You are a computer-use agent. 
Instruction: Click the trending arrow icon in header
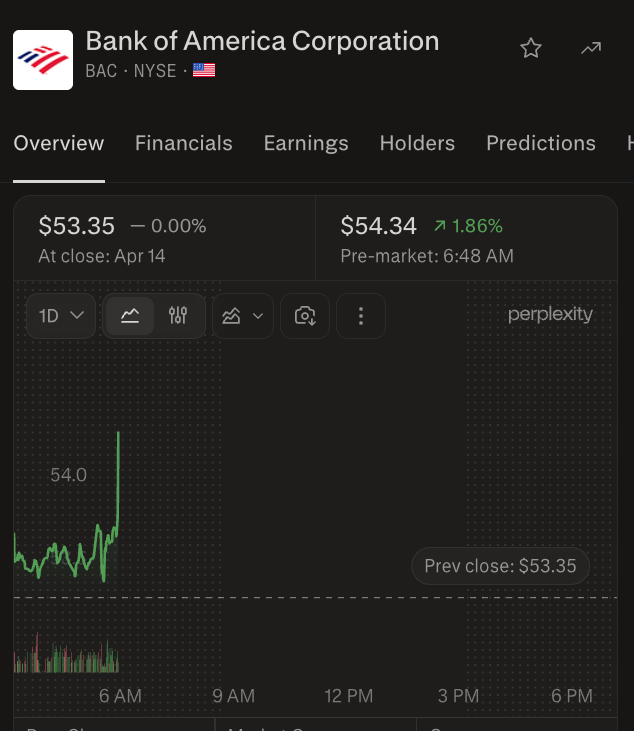pos(591,48)
